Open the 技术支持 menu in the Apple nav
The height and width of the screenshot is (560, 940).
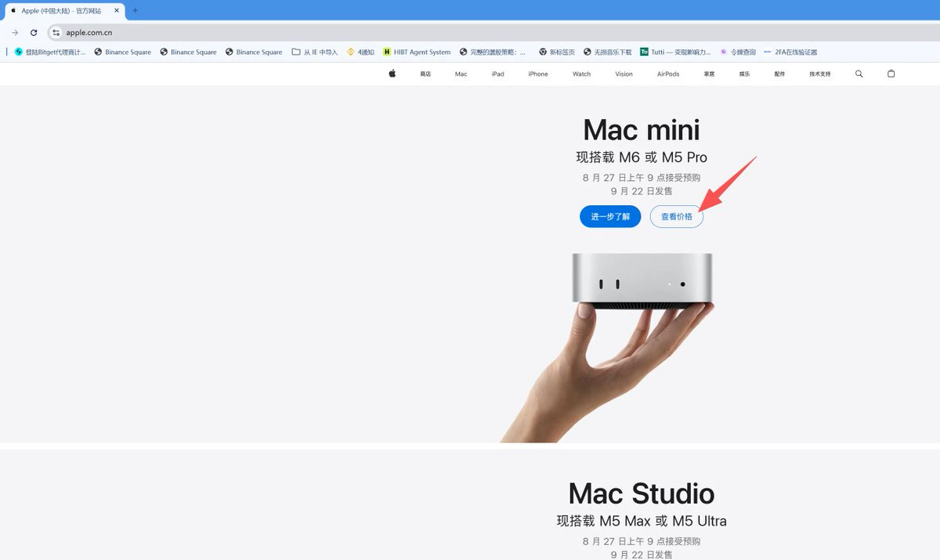tap(820, 74)
